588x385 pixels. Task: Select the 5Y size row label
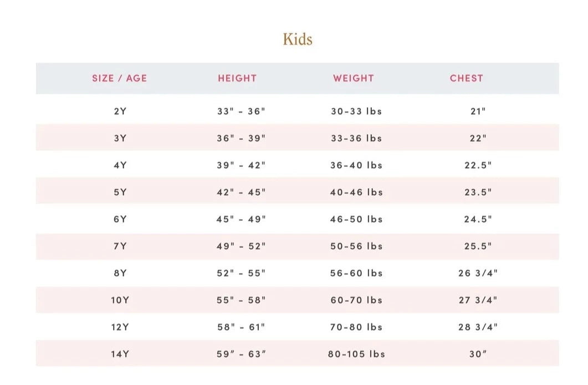[120, 192]
